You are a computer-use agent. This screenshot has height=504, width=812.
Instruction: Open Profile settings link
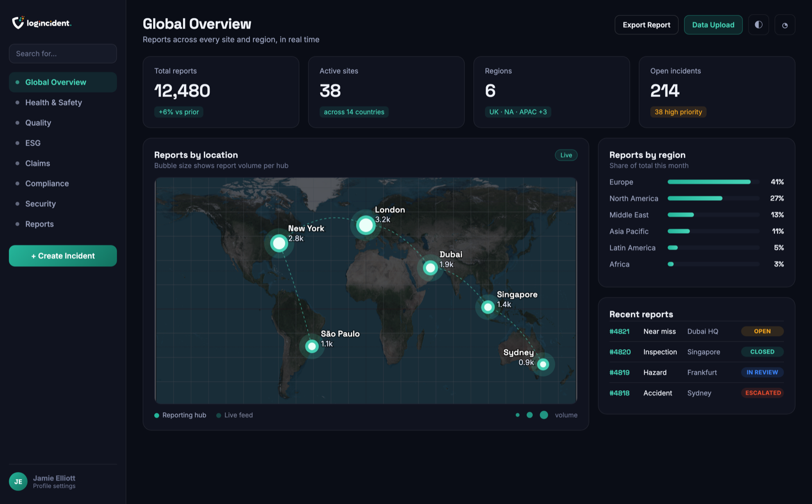[54, 486]
